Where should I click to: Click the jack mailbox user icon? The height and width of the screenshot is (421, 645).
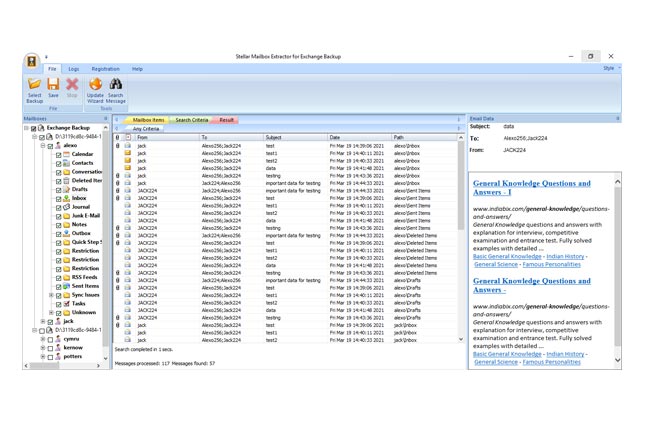[58, 321]
